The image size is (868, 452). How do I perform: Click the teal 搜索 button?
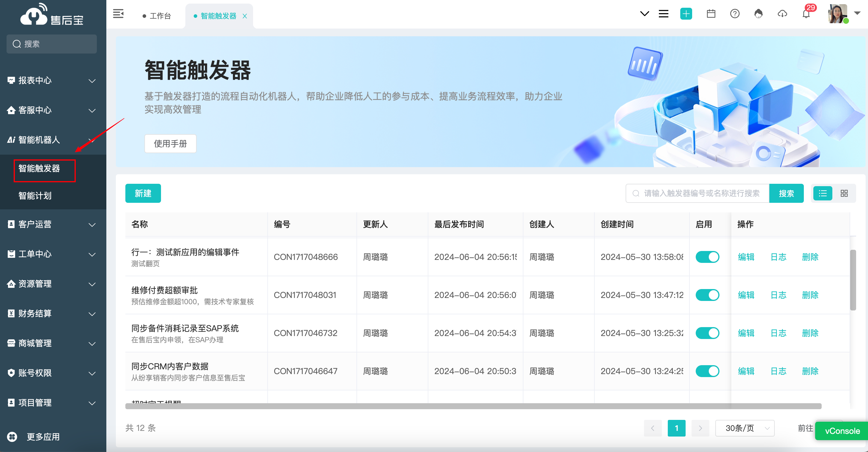click(x=786, y=193)
